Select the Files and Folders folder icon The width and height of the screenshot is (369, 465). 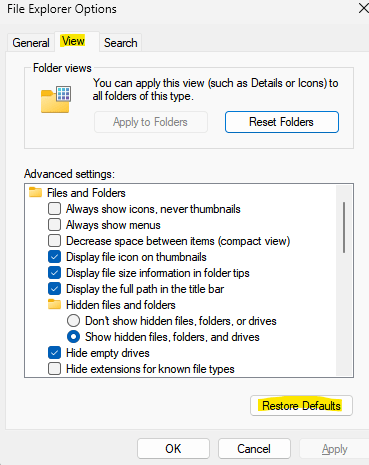(x=35, y=192)
